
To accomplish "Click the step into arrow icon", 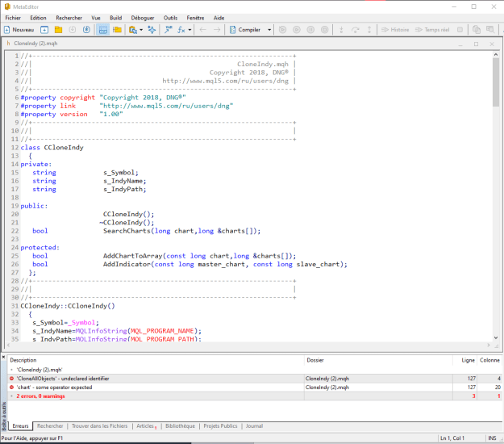I will tap(341, 30).
